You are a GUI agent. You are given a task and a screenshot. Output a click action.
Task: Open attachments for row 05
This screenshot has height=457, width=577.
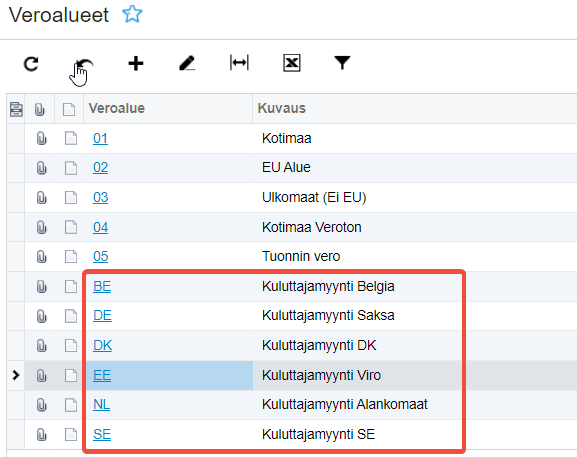[42, 257]
